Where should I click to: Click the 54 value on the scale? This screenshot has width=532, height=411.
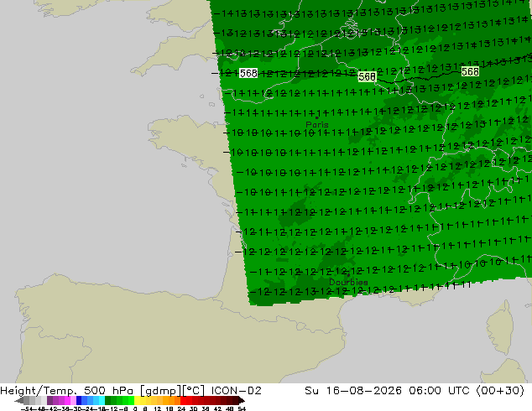pyautogui.click(x=242, y=408)
